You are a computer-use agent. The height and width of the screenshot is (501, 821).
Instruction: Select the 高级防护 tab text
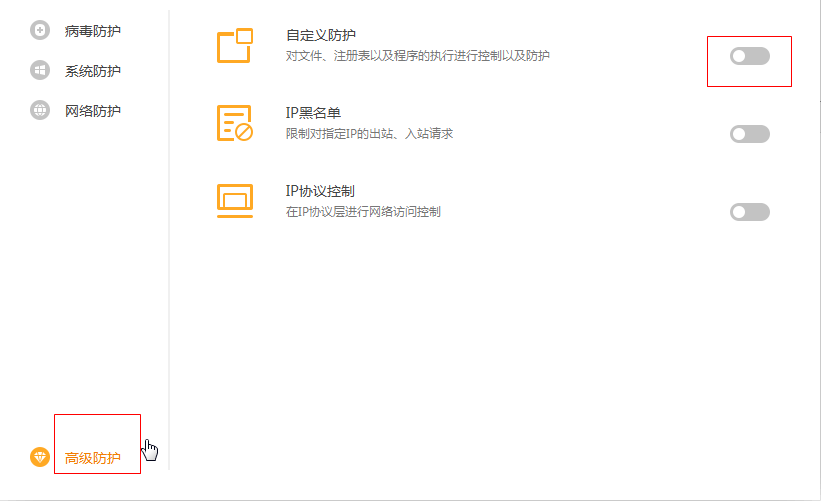click(x=93, y=459)
